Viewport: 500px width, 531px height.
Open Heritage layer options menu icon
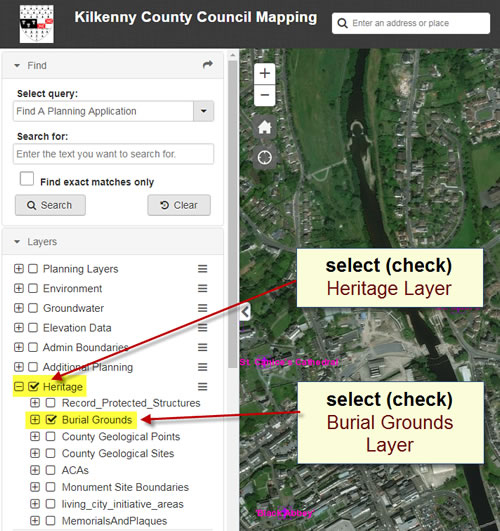[x=203, y=387]
